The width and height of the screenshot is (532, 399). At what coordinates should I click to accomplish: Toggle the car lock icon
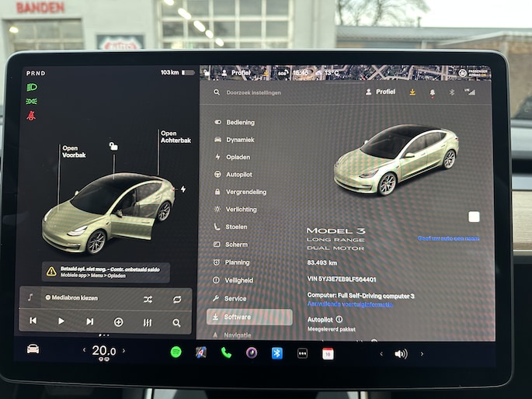click(113, 147)
